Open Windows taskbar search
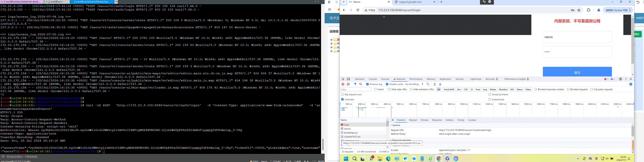Screen dimensions: 644x162 pos(355,159)
